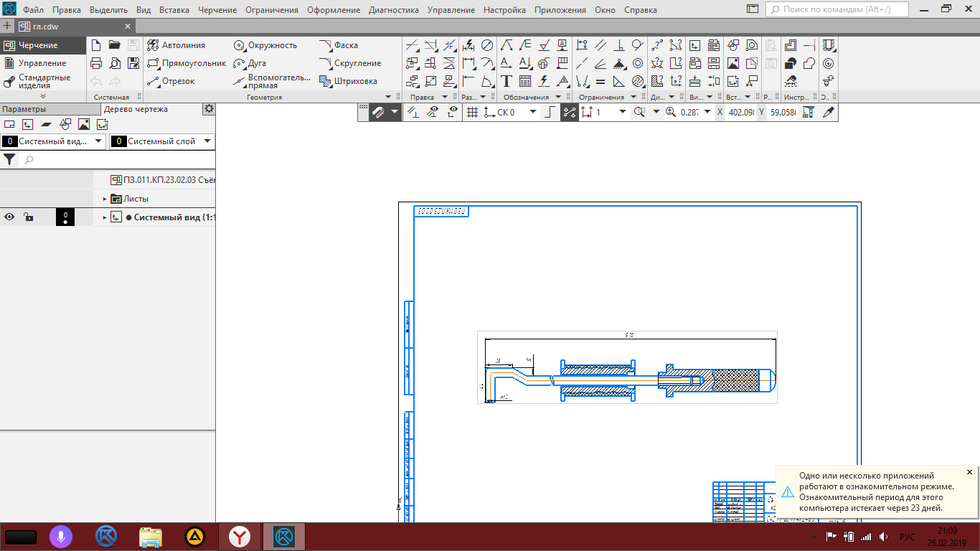This screenshot has width=980, height=551.
Task: Click the text tool T icon
Action: tap(507, 81)
